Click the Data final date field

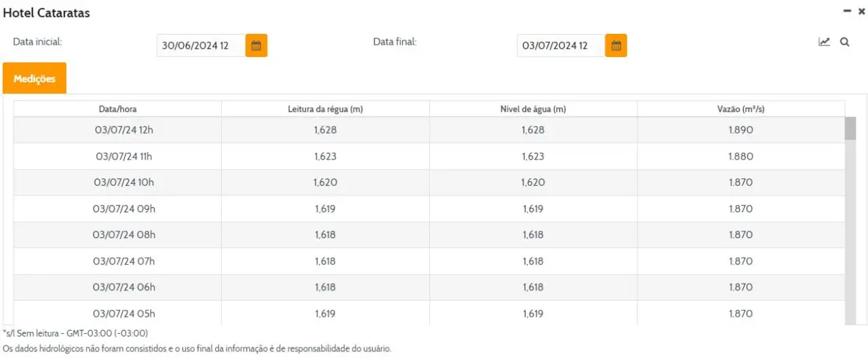560,45
